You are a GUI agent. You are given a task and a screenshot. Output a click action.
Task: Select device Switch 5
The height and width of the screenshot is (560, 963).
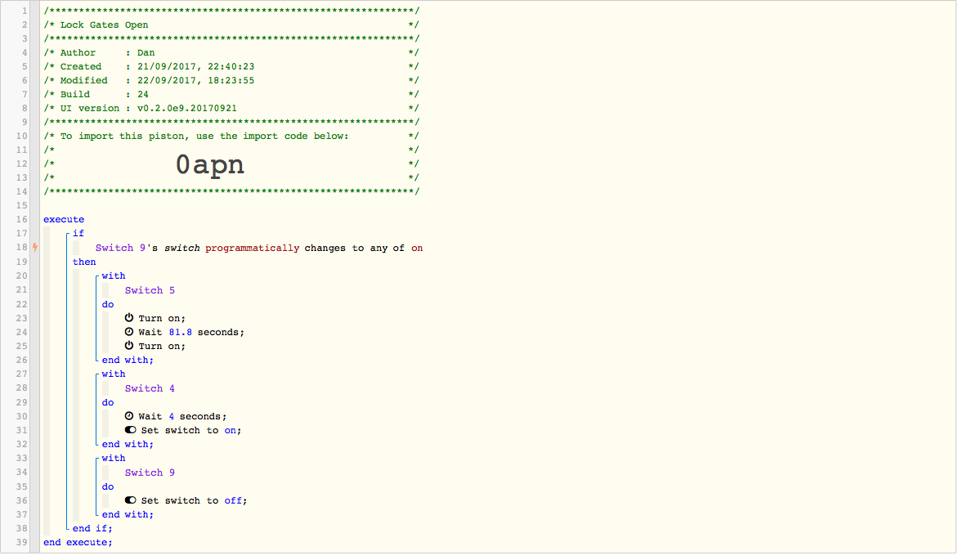150,290
